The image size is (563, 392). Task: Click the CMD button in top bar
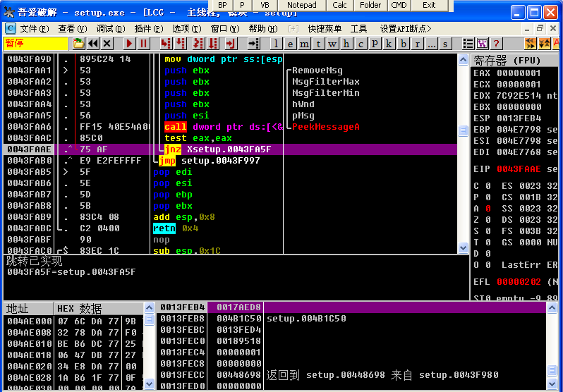[399, 5]
